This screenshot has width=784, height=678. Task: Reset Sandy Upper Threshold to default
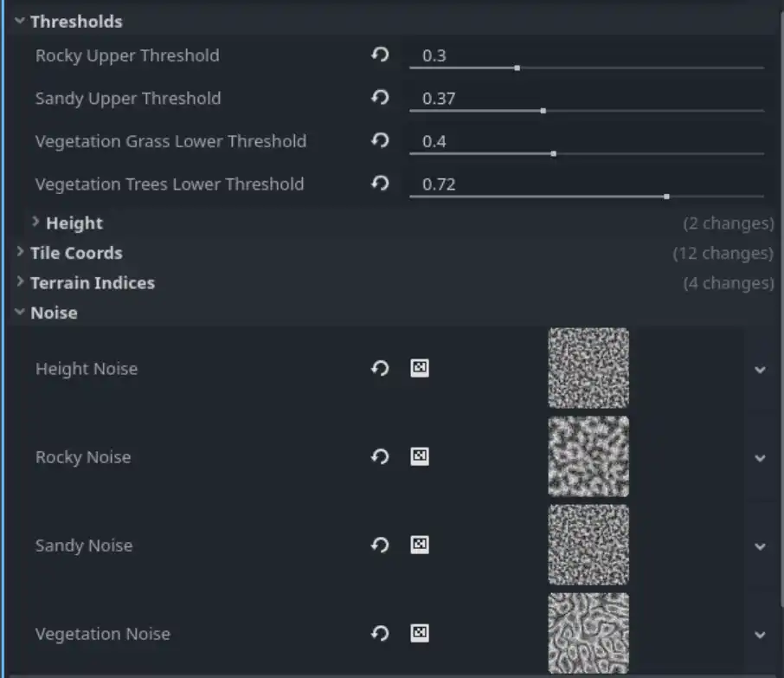coord(379,98)
